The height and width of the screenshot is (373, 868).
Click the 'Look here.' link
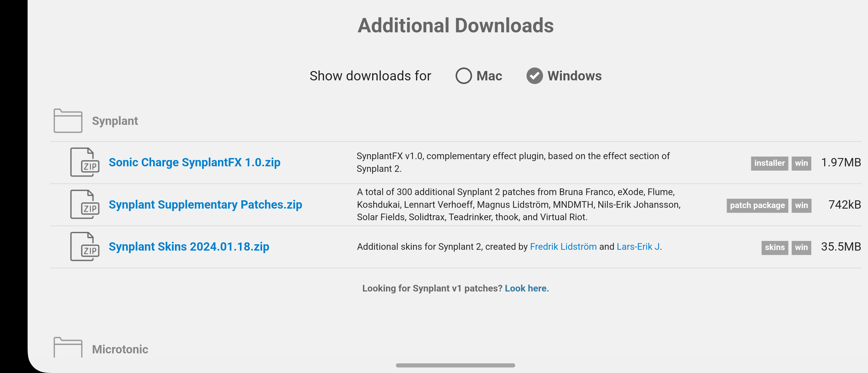pyautogui.click(x=527, y=288)
